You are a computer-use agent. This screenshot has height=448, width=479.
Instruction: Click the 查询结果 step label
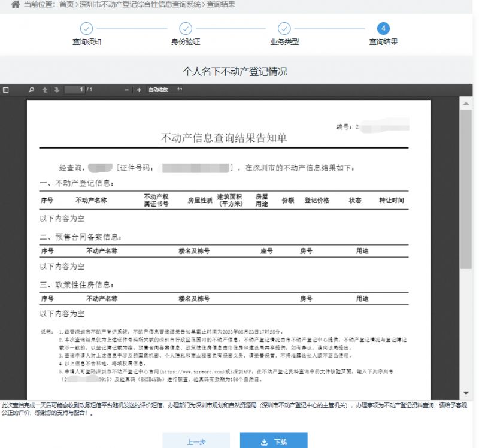pyautogui.click(x=383, y=42)
